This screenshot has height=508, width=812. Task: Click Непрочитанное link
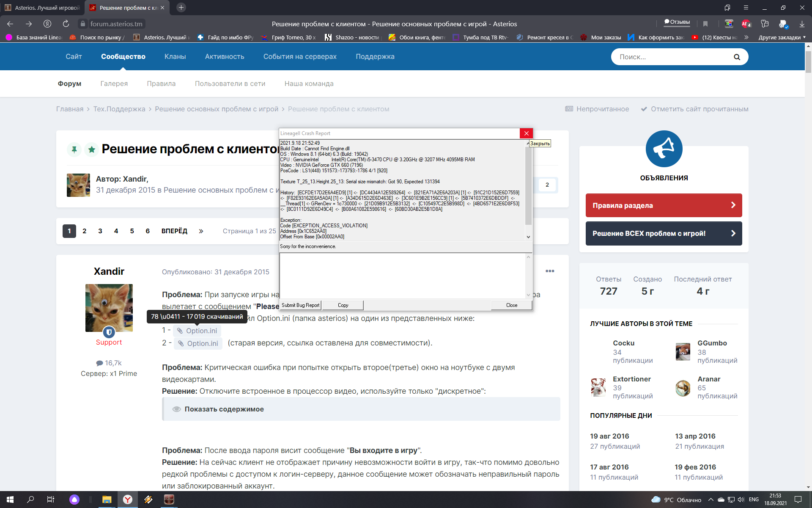[x=597, y=109]
